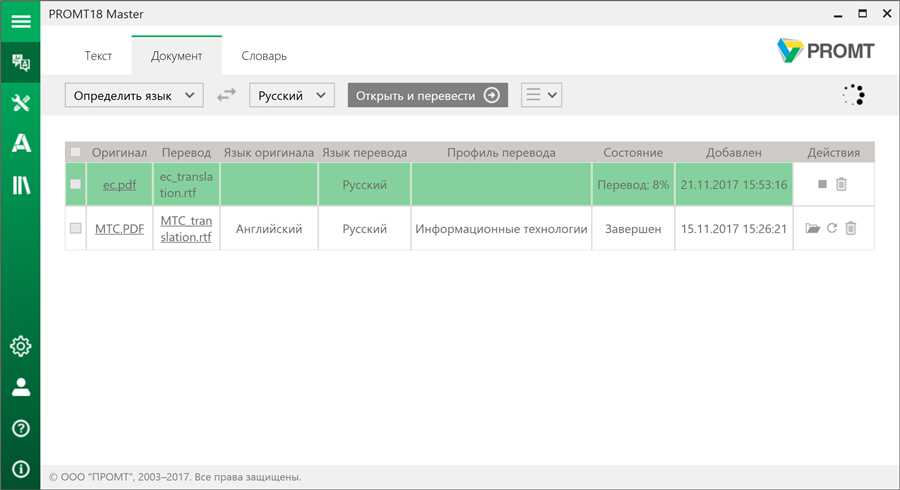Sort by Профиль перевода column header
The height and width of the screenshot is (490, 900).
[x=501, y=153]
